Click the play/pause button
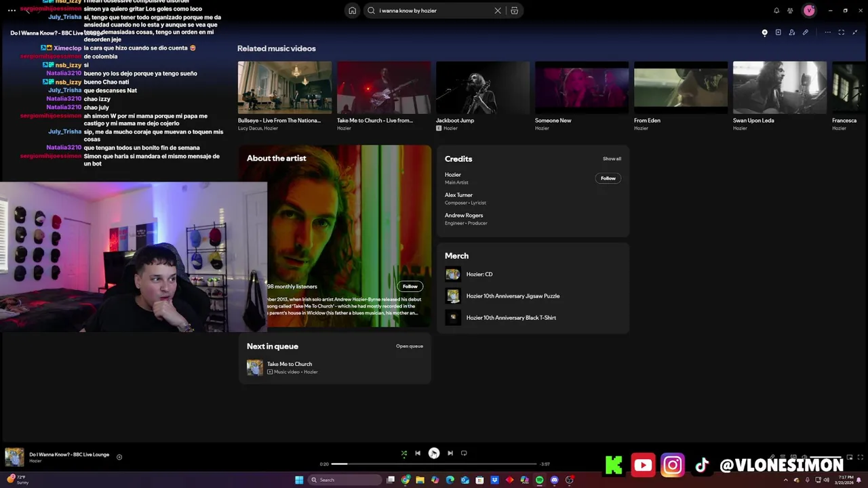 point(434,453)
